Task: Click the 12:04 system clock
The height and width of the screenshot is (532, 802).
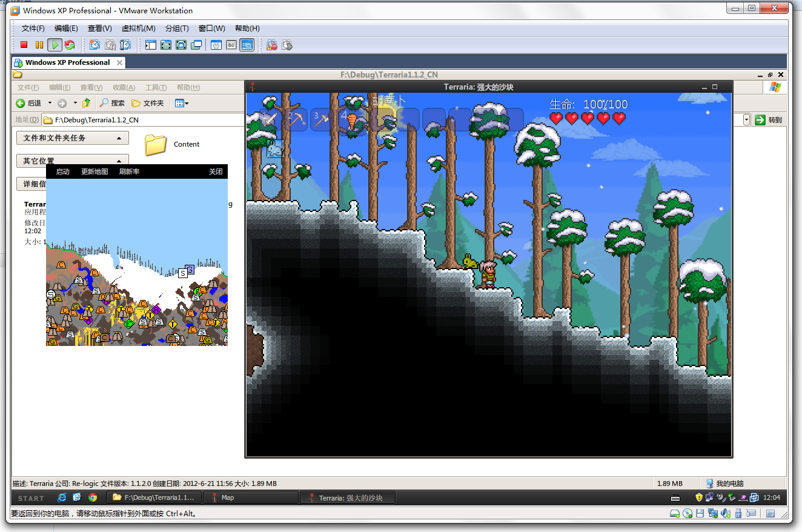Action: tap(772, 497)
